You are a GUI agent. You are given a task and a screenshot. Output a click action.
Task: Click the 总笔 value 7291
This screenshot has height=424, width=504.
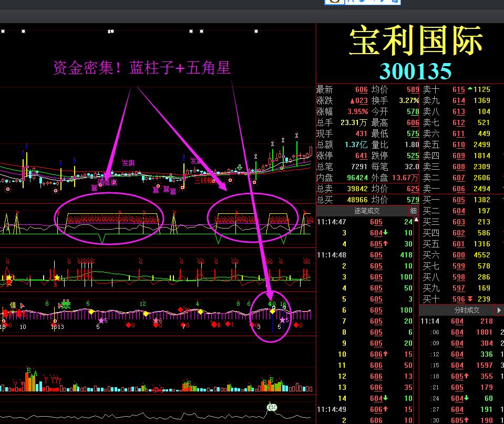359,167
